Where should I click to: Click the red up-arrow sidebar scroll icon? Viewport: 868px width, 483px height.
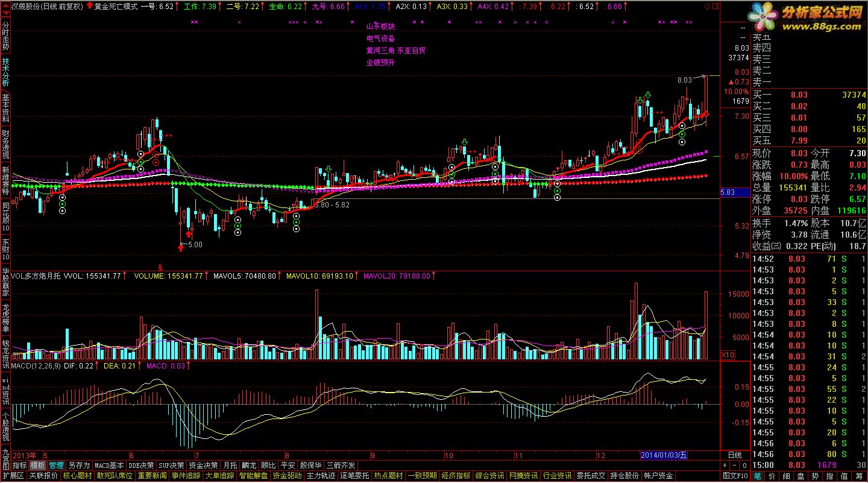tap(5, 5)
